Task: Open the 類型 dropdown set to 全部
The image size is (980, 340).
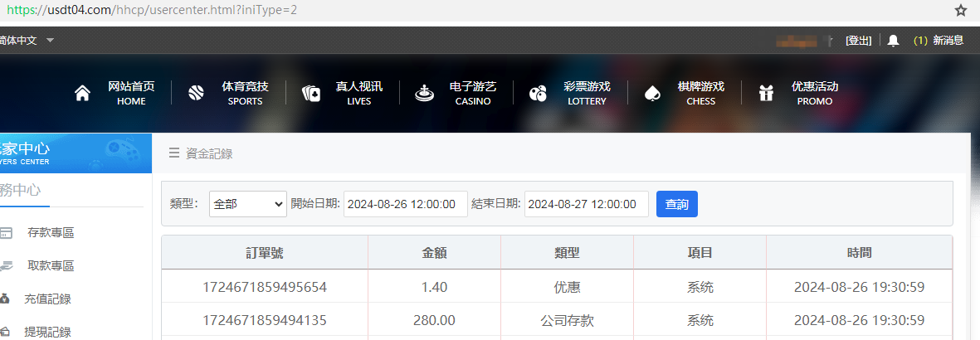Action: [247, 204]
